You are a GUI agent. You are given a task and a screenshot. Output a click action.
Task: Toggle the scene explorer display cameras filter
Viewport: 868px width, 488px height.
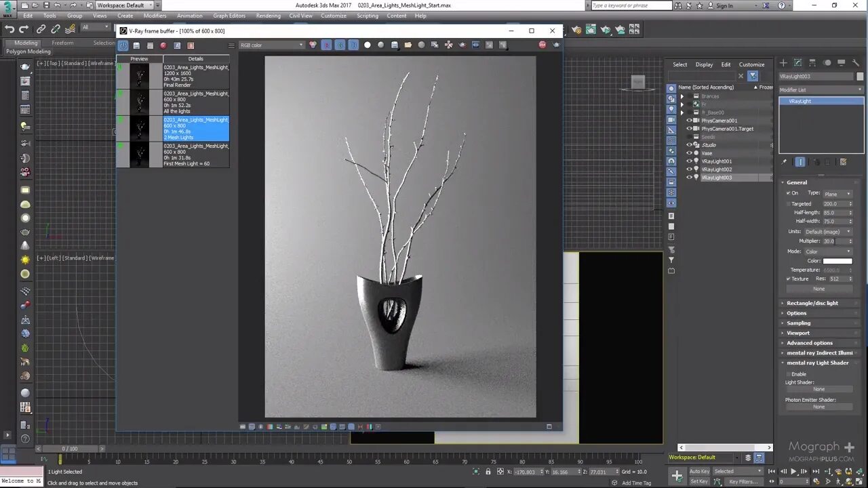tap(671, 120)
